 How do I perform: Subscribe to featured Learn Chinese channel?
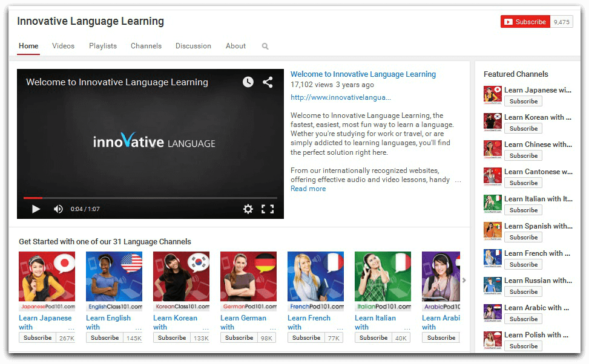coord(523,156)
